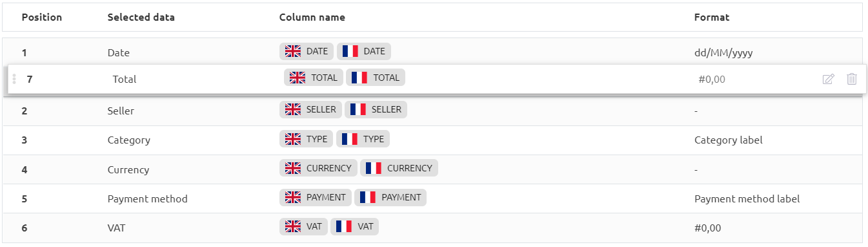The width and height of the screenshot is (868, 247).
Task: Click the French flag VAT tag
Action: click(355, 226)
